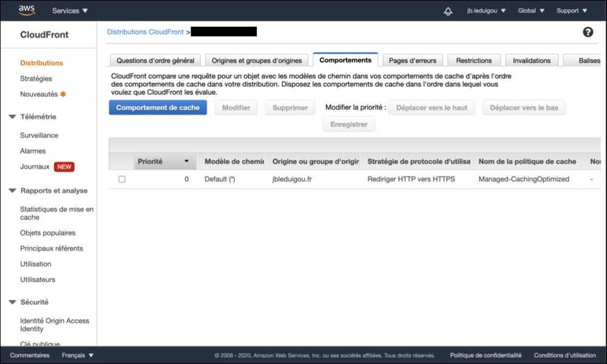Viewport: 607px width, 364px height.
Task: Open Utilisation in the sidebar
Action: [36, 264]
